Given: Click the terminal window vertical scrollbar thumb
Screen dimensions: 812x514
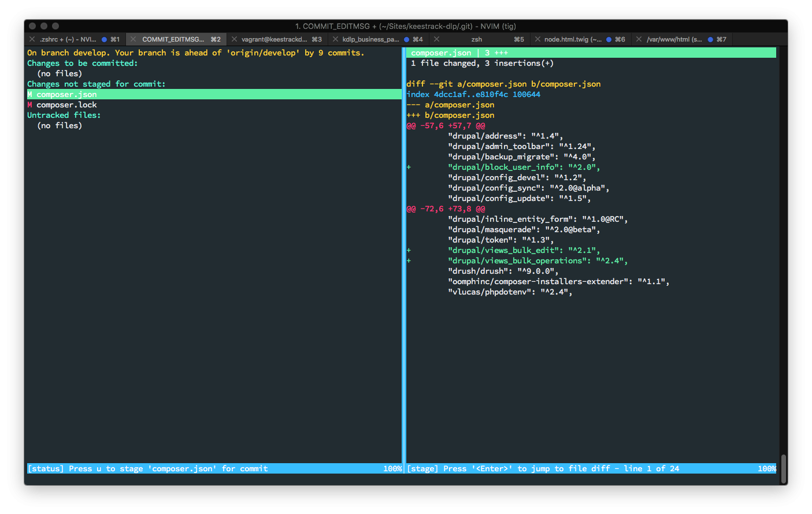Looking at the screenshot, I should [783, 469].
